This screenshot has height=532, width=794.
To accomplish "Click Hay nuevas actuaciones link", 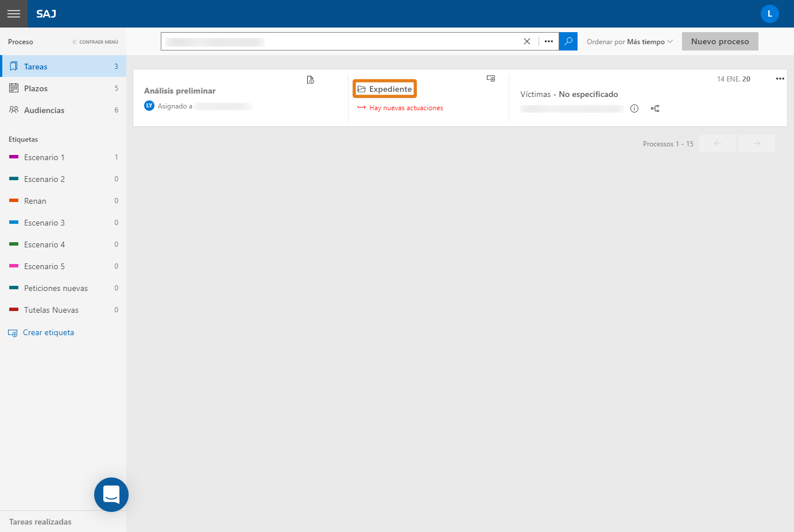I will (400, 108).
